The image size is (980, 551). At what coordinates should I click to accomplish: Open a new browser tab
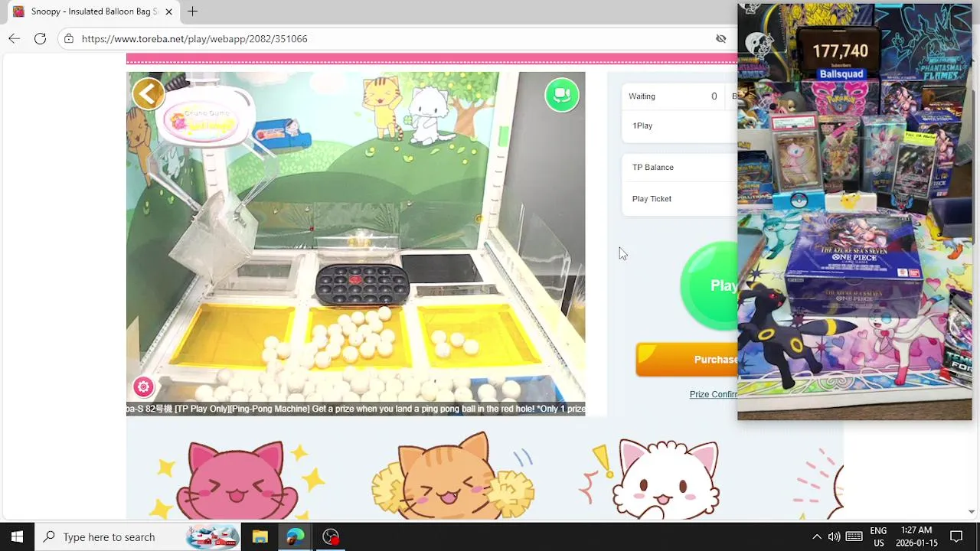pos(193,11)
